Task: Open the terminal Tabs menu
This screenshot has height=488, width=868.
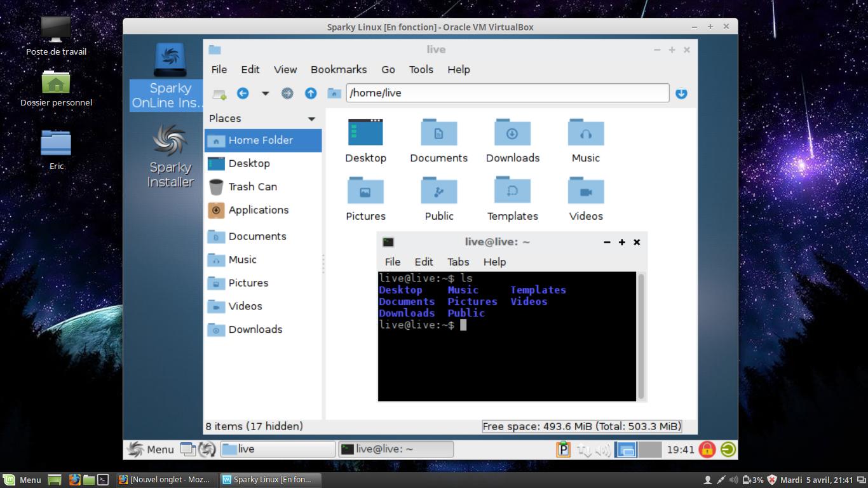Action: click(x=458, y=262)
